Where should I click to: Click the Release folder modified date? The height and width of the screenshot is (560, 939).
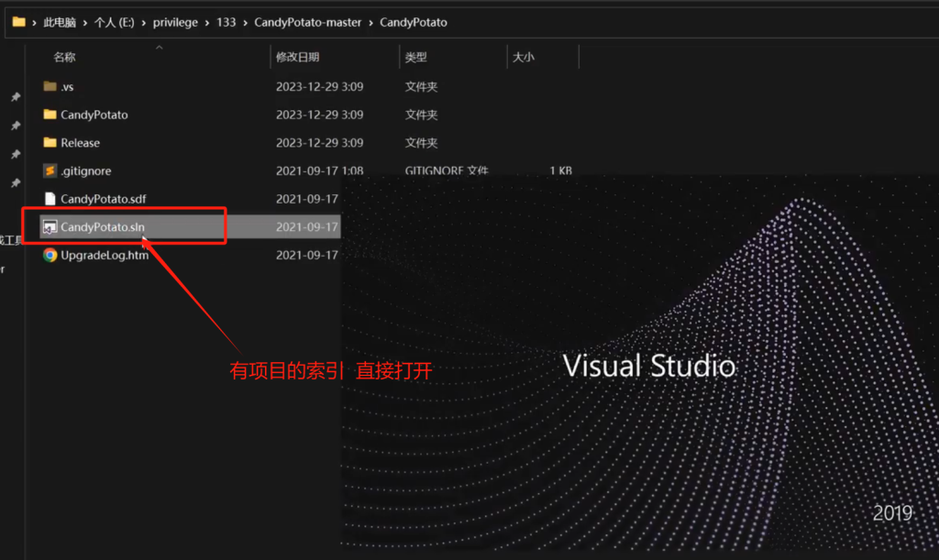tap(320, 143)
